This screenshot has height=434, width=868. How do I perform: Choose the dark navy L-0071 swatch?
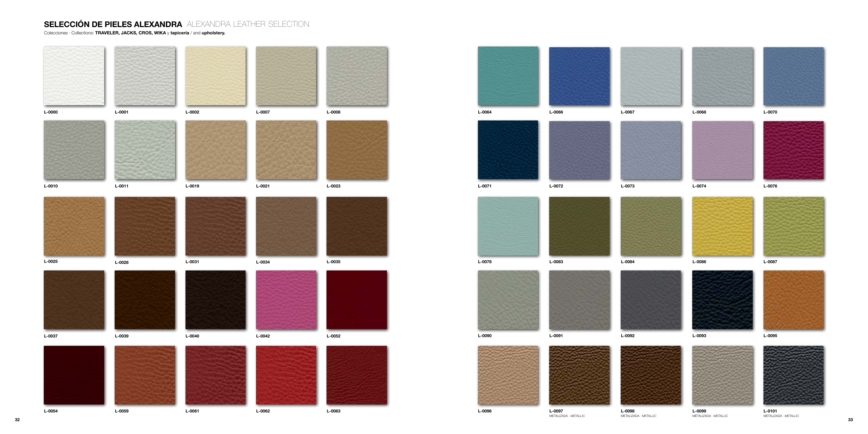click(508, 150)
